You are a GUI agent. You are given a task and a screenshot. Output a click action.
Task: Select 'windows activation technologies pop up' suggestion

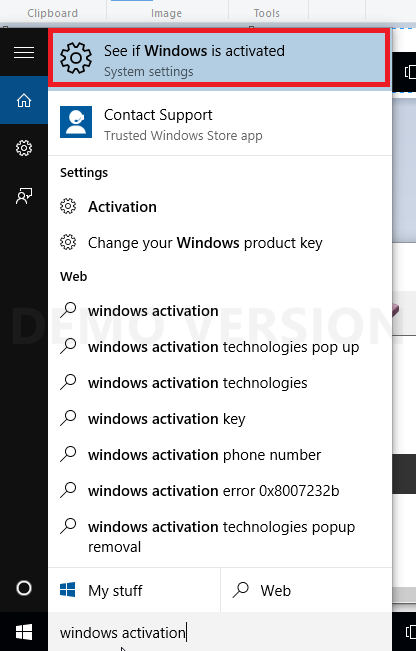click(220, 347)
